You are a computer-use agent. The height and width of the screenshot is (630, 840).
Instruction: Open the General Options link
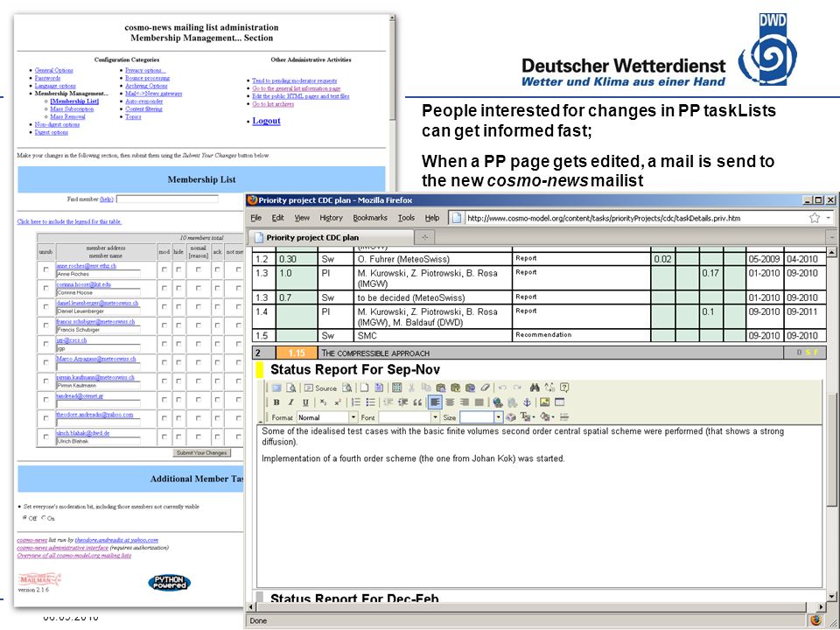tap(53, 70)
